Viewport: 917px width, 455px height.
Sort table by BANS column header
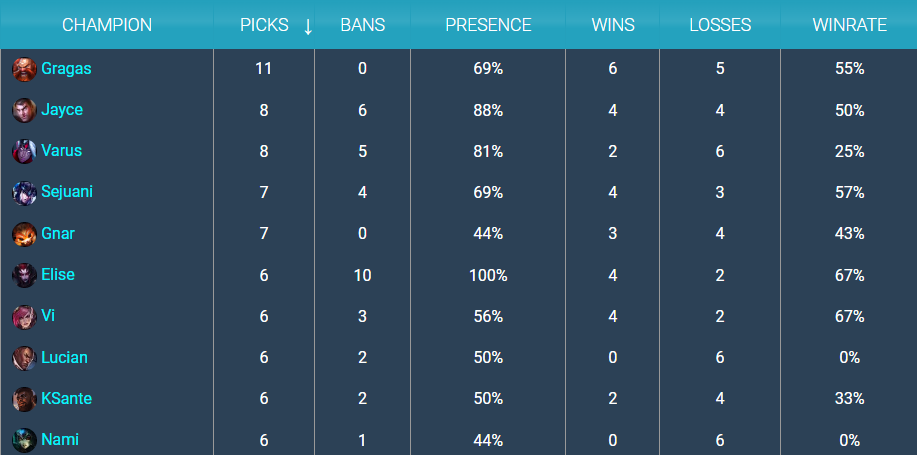point(363,25)
